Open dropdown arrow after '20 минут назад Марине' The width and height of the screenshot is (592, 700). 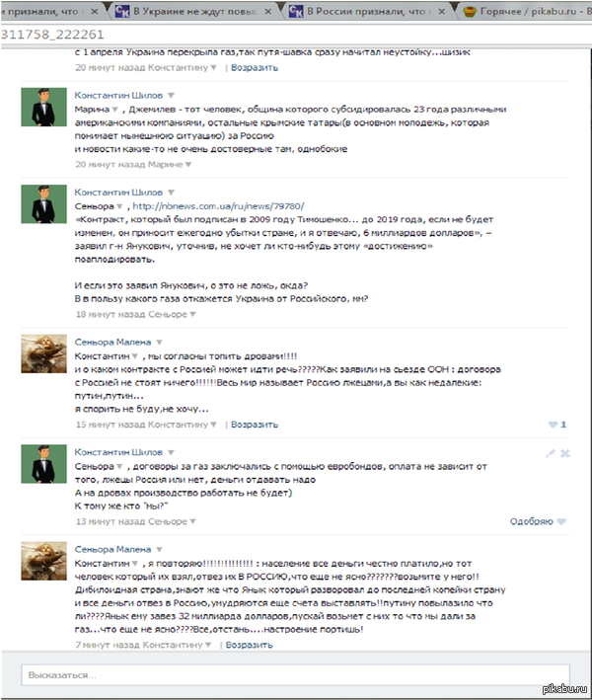point(188,165)
